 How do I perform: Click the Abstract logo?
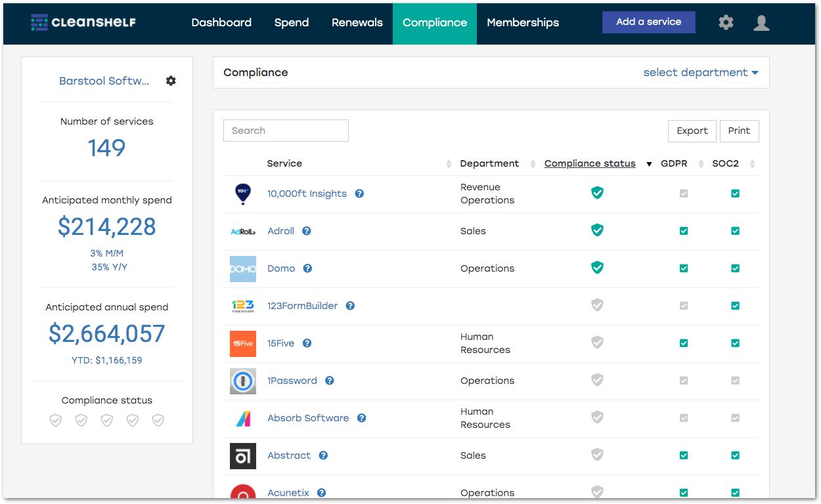243,455
